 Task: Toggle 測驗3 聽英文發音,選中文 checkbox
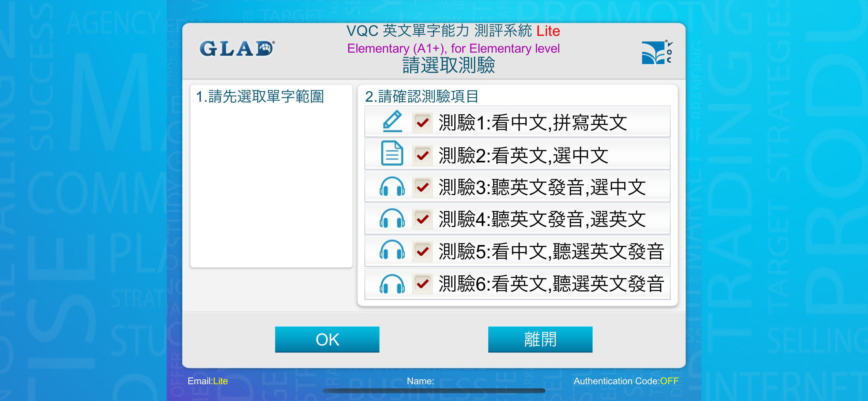pos(422,187)
